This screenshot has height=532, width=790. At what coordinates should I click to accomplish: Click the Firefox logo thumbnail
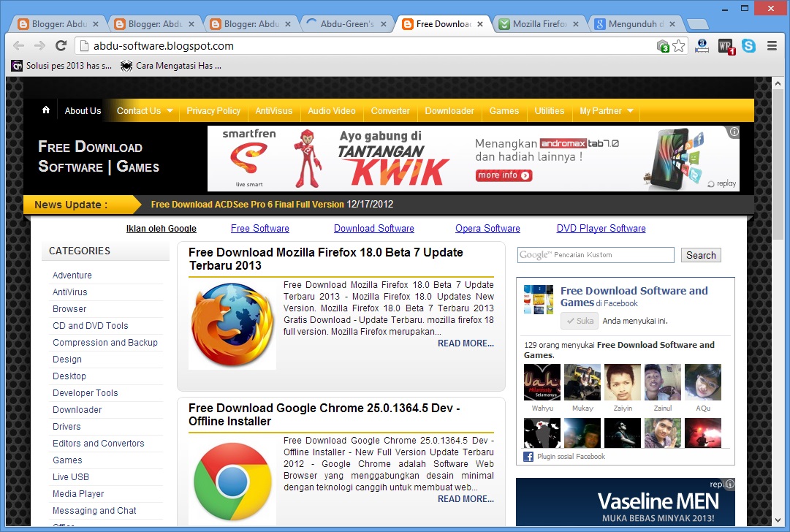232,324
